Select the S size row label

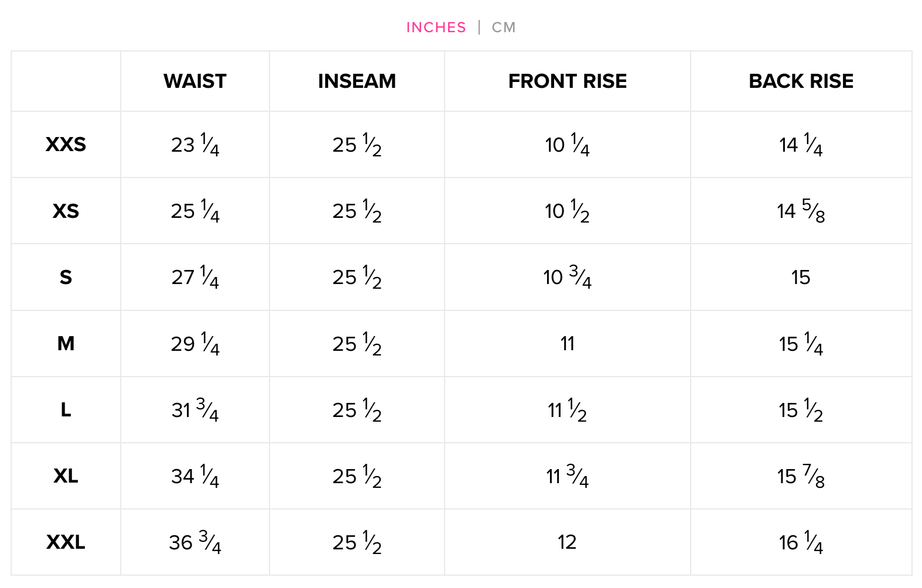[66, 277]
